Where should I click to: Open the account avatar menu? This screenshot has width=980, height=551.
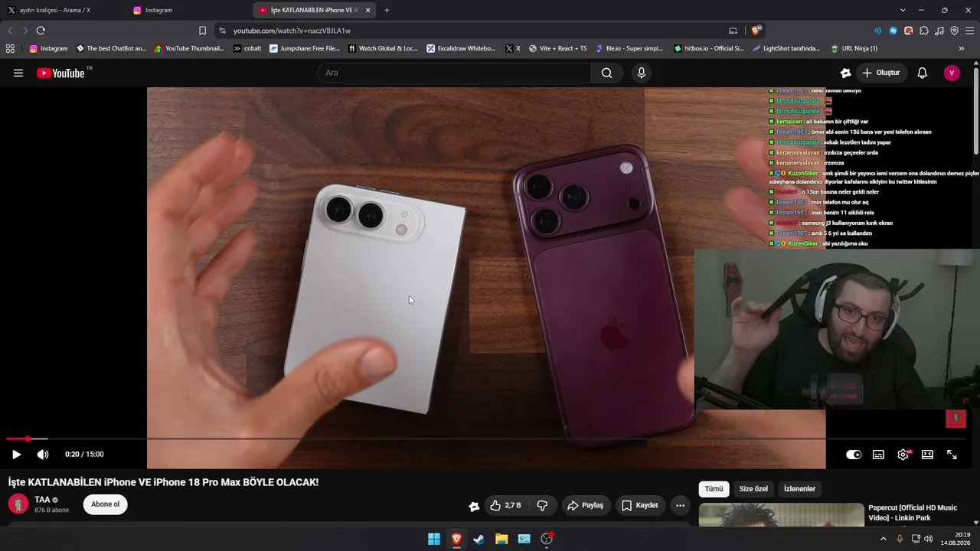coord(952,73)
